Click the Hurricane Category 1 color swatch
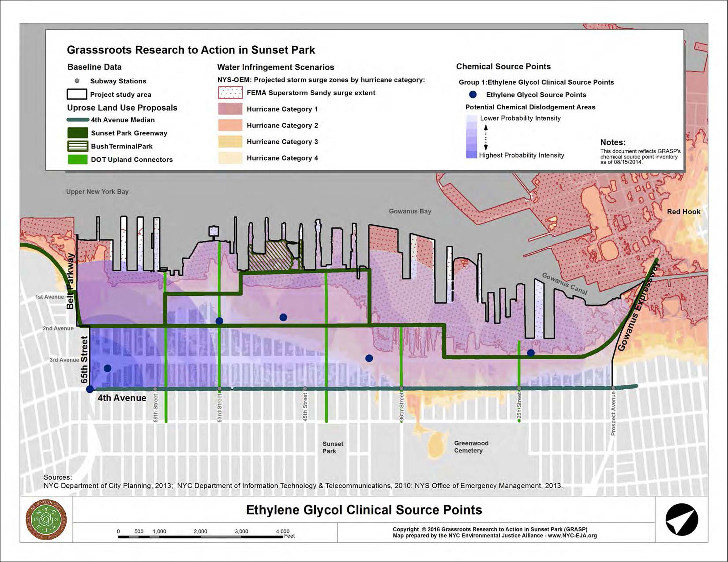Image resolution: width=728 pixels, height=562 pixels. tap(230, 109)
